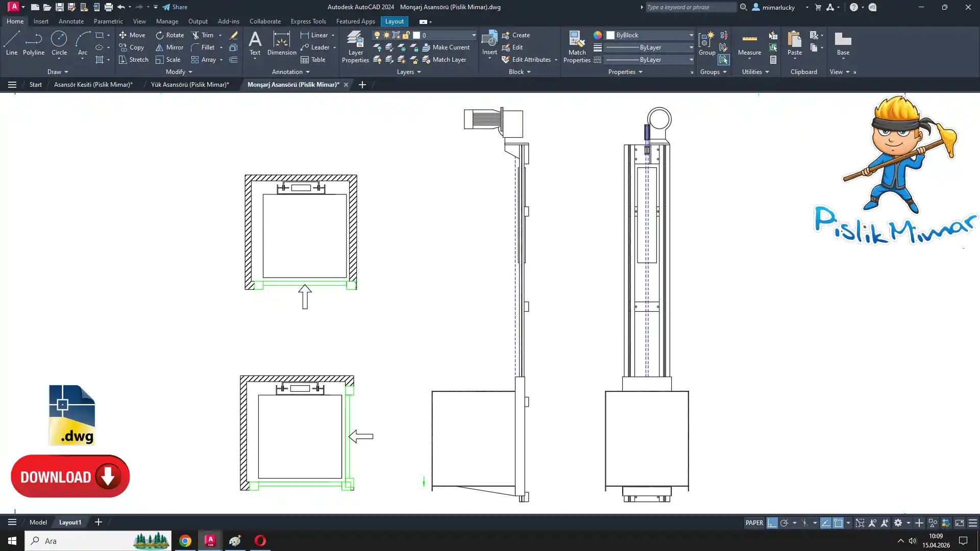Screen dimensions: 980x551
Task: Open AutoCAD from the Windows taskbar
Action: click(x=210, y=541)
